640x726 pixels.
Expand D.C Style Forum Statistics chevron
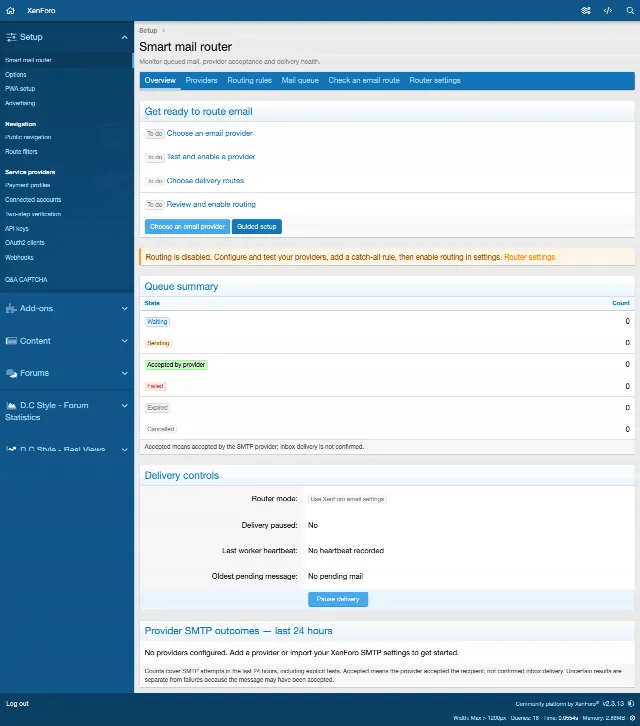pyautogui.click(x=125, y=406)
